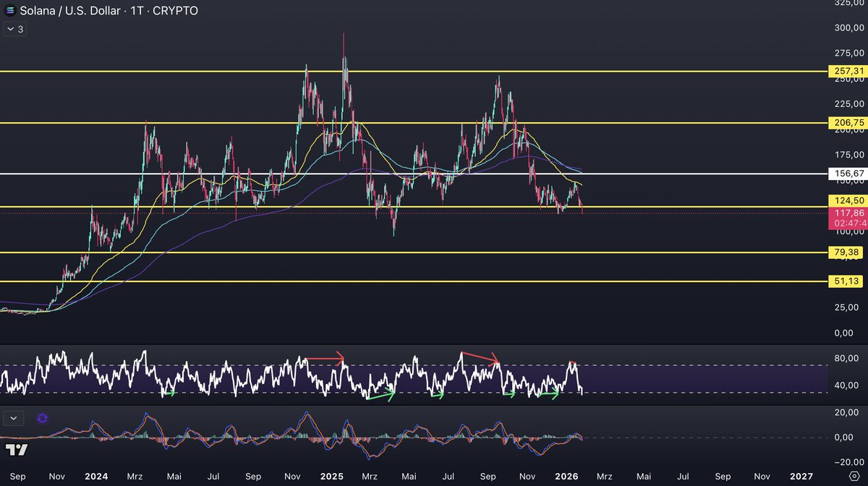The height and width of the screenshot is (486, 868).
Task: Click the 275,00 price axis label
Action: (848, 54)
